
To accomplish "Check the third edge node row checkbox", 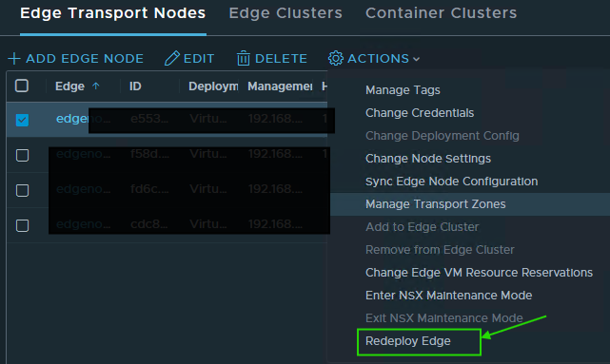I will (22, 190).
